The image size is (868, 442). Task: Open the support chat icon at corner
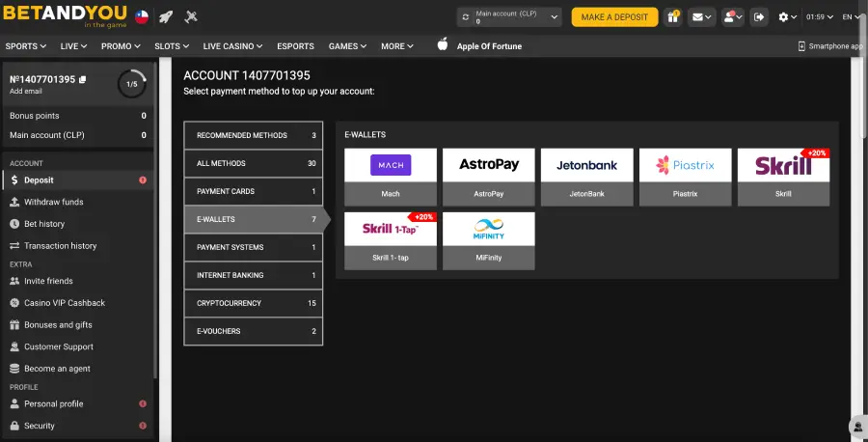[857, 426]
